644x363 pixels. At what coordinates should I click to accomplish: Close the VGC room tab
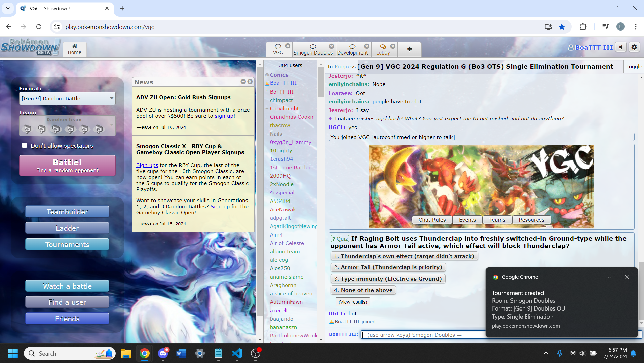click(288, 46)
